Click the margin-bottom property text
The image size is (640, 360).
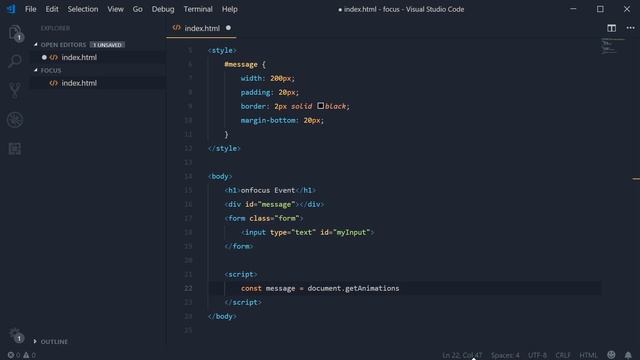(x=268, y=120)
